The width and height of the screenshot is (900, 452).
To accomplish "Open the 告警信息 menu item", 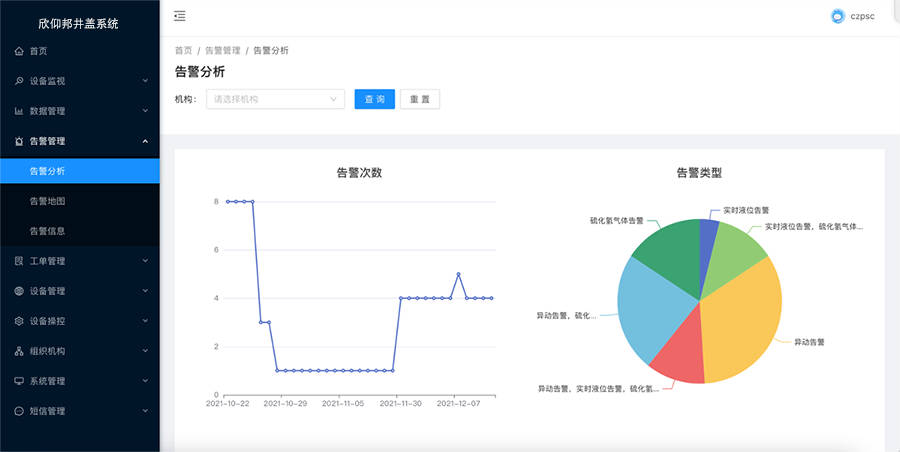I will (48, 231).
